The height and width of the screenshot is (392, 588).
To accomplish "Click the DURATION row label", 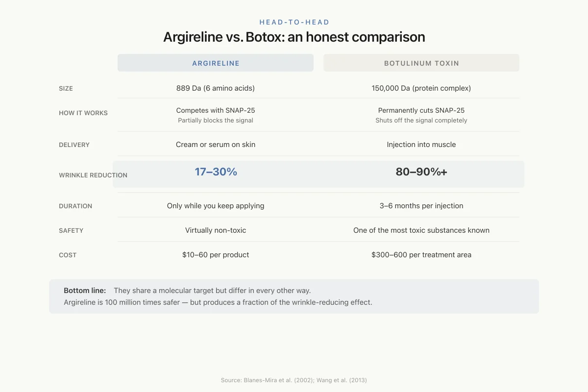I will click(75, 206).
